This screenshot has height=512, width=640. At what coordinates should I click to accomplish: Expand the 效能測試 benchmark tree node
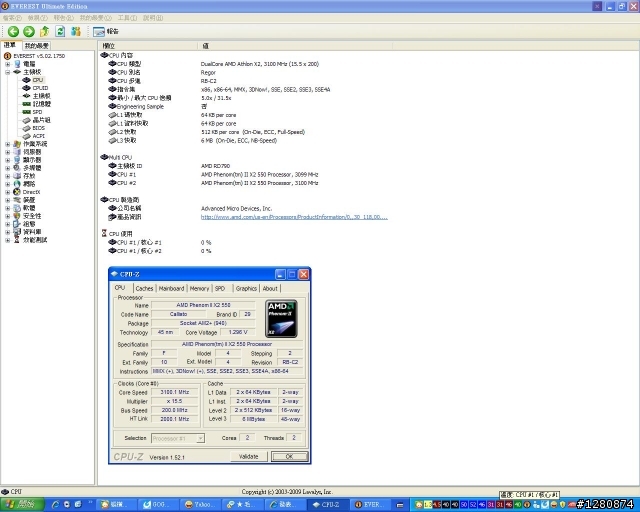pos(7,240)
